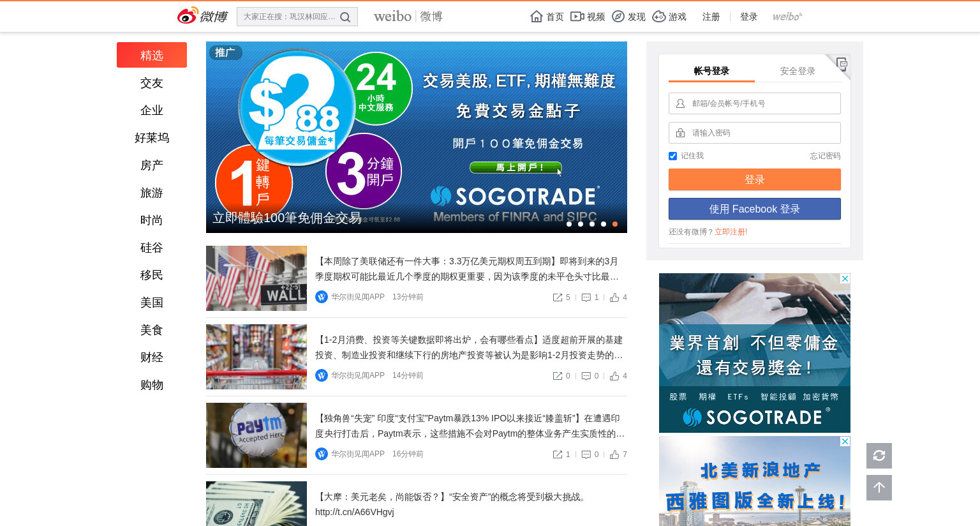The width and height of the screenshot is (980, 526).
Task: Click 注册 in top navigation
Action: click(711, 17)
